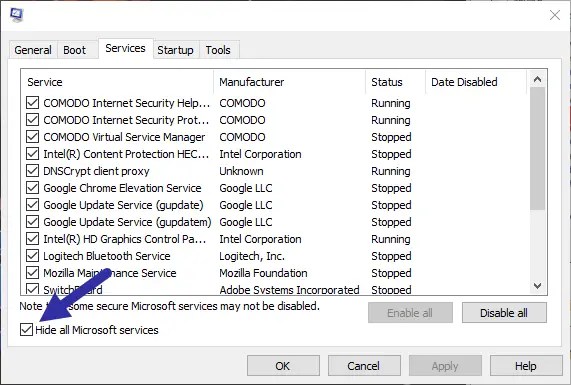571x385 pixels.
Task: Click Adobe Systems Incorporated manufacturer cell
Action: pos(290,290)
